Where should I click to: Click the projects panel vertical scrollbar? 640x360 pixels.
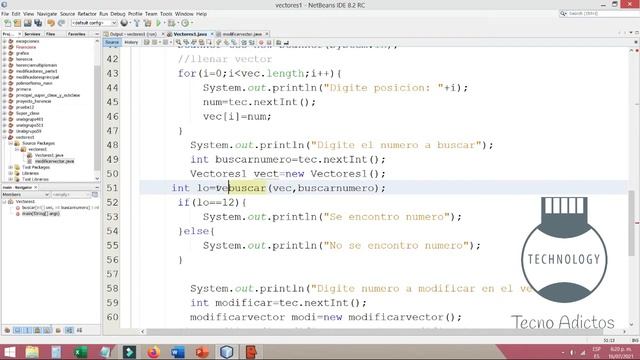pyautogui.click(x=97, y=118)
